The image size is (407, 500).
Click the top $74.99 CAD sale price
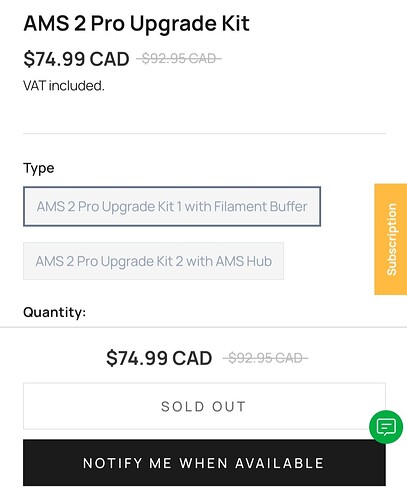coord(76,59)
